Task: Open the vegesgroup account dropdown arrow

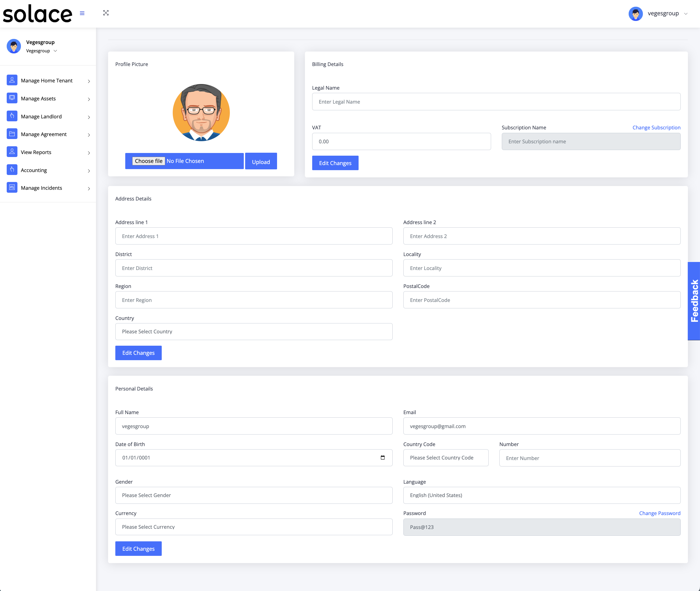Action: (686, 14)
